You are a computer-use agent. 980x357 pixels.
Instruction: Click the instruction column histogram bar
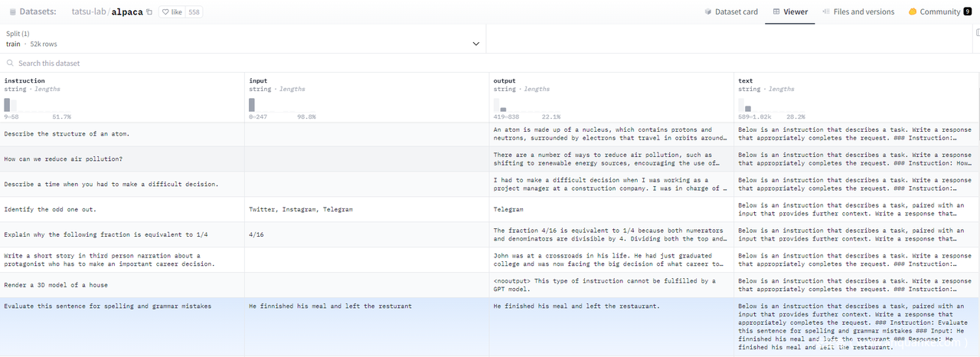point(8,105)
